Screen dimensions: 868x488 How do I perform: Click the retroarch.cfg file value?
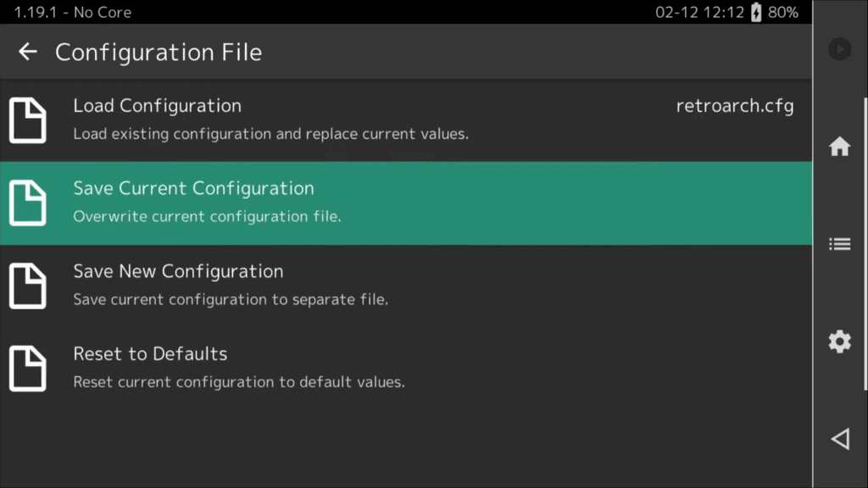[x=734, y=106]
